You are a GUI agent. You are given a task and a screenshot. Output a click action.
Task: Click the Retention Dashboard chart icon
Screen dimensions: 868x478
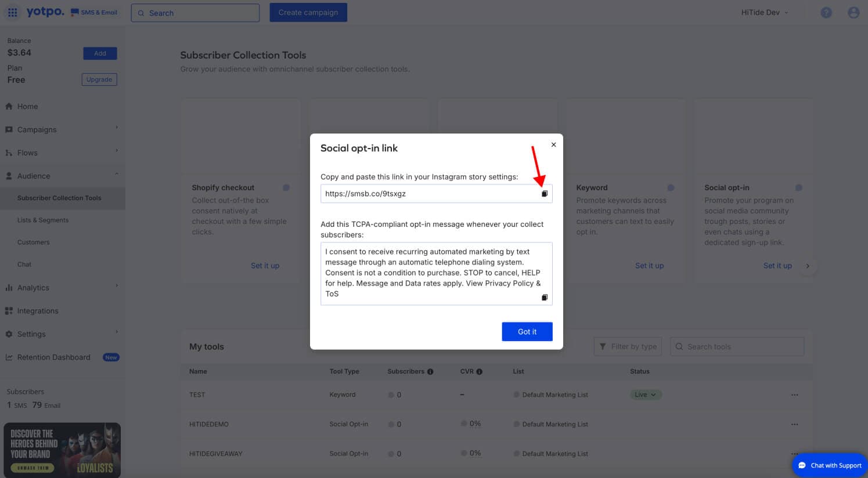9,357
